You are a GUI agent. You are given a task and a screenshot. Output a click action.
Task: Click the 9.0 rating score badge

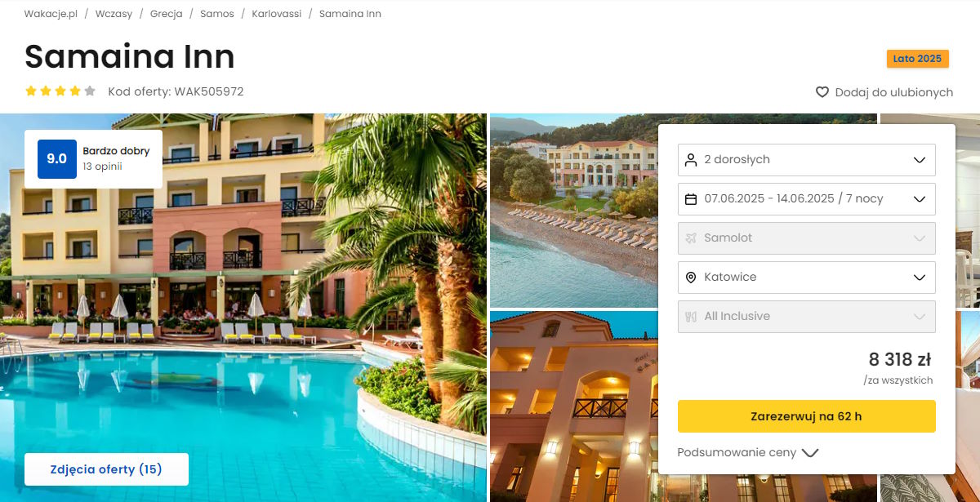[57, 159]
